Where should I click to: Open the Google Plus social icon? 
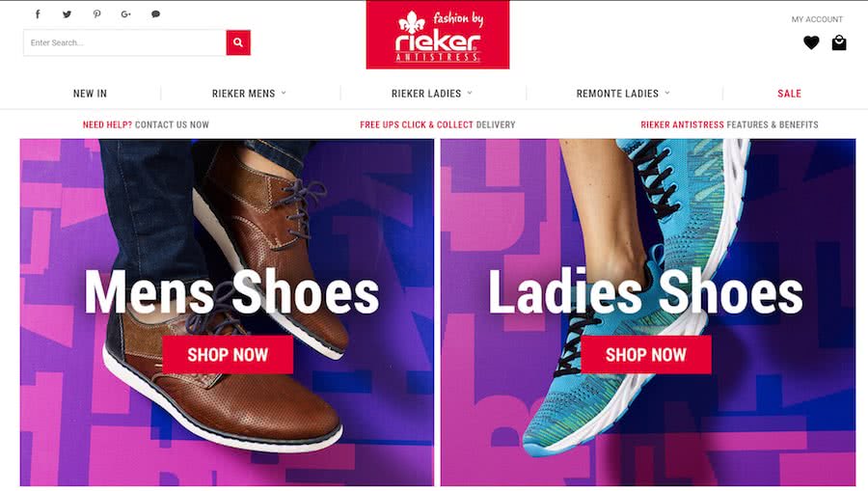(125, 14)
